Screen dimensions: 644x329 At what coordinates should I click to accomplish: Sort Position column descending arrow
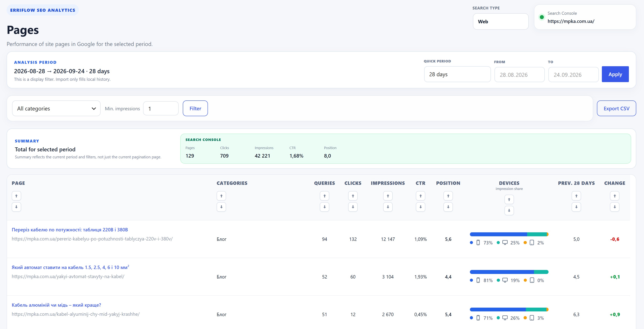[448, 207]
